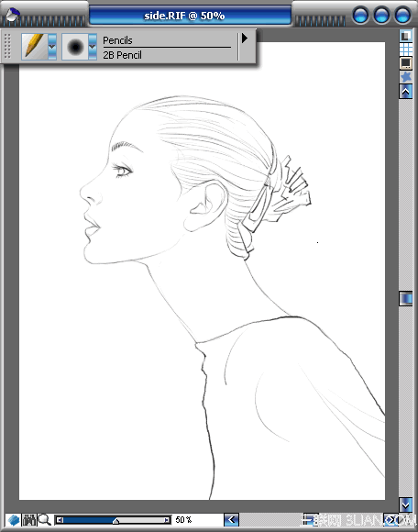
Task: Click the zoom slider thumb
Action: coord(115,520)
